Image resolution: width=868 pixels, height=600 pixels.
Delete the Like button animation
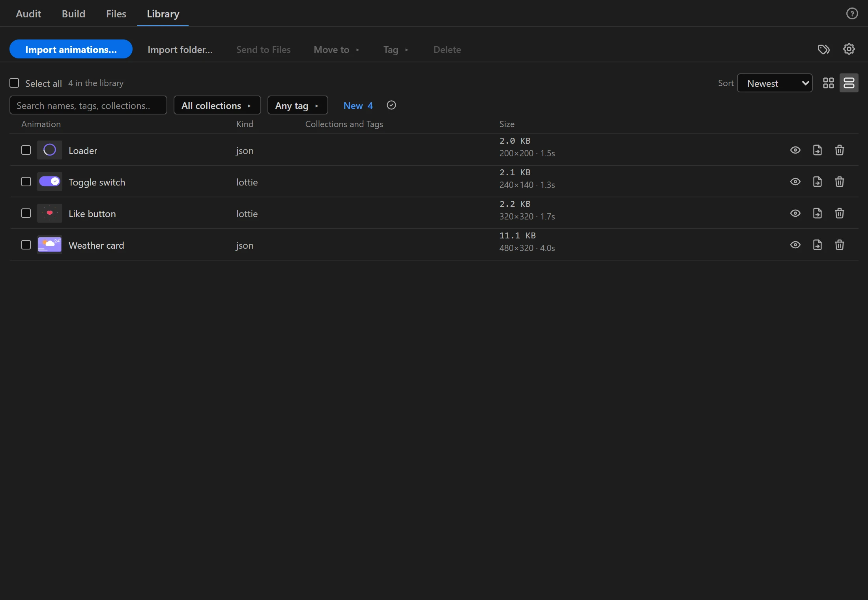(x=839, y=213)
